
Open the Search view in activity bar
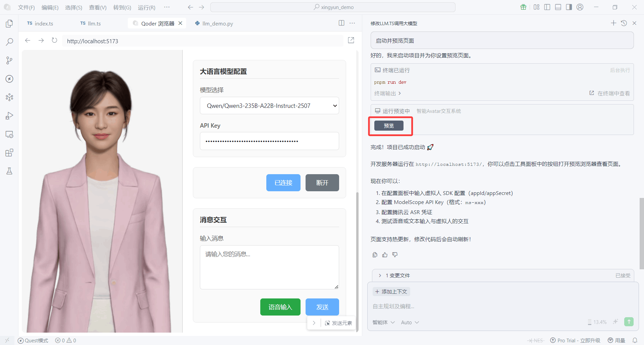pyautogui.click(x=9, y=42)
